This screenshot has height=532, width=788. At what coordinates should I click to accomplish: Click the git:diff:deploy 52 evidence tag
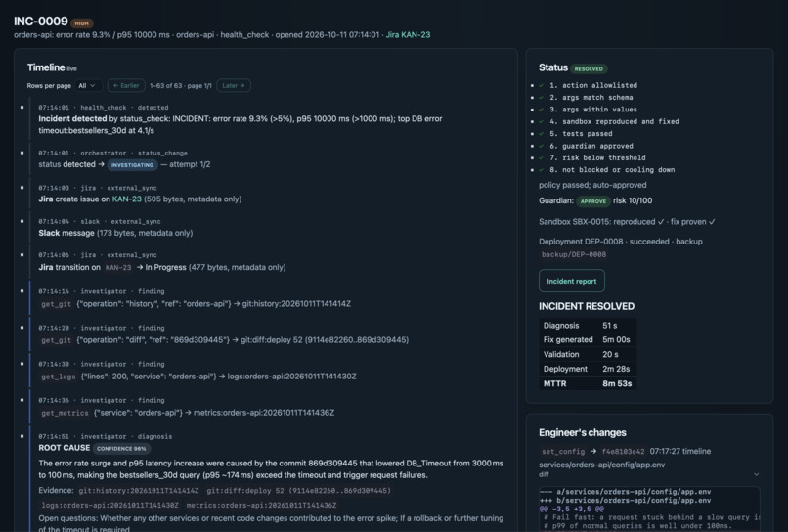[298, 491]
